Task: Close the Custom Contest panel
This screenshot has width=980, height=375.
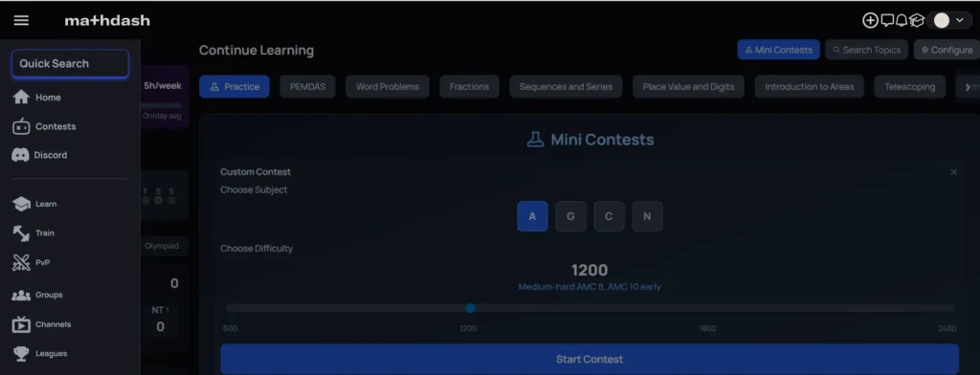Action: pyautogui.click(x=954, y=172)
